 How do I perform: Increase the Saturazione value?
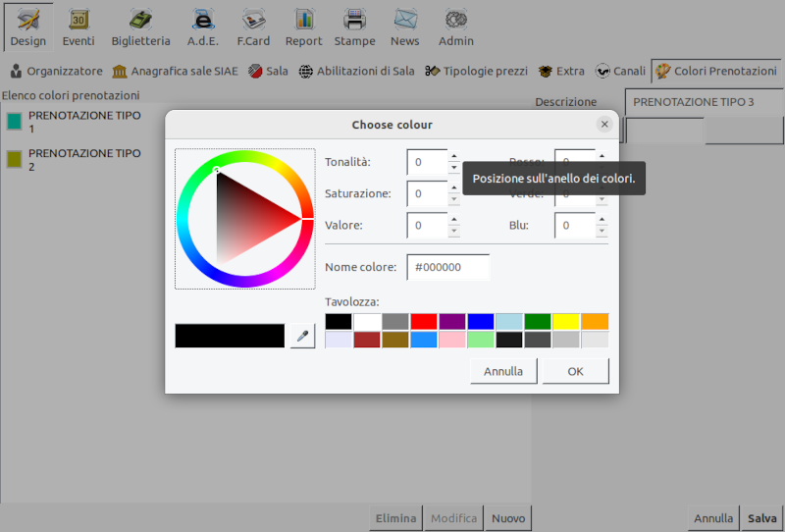point(454,187)
